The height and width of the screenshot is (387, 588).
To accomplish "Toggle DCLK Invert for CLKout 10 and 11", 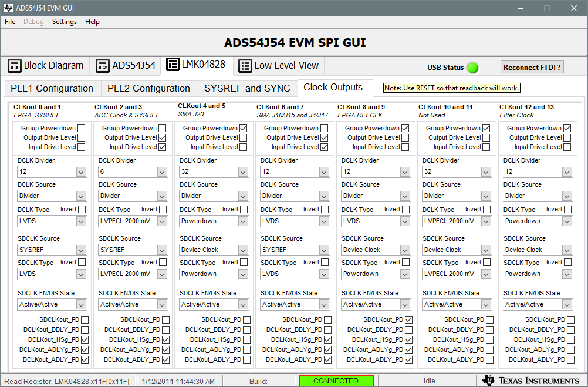I will click(x=486, y=210).
